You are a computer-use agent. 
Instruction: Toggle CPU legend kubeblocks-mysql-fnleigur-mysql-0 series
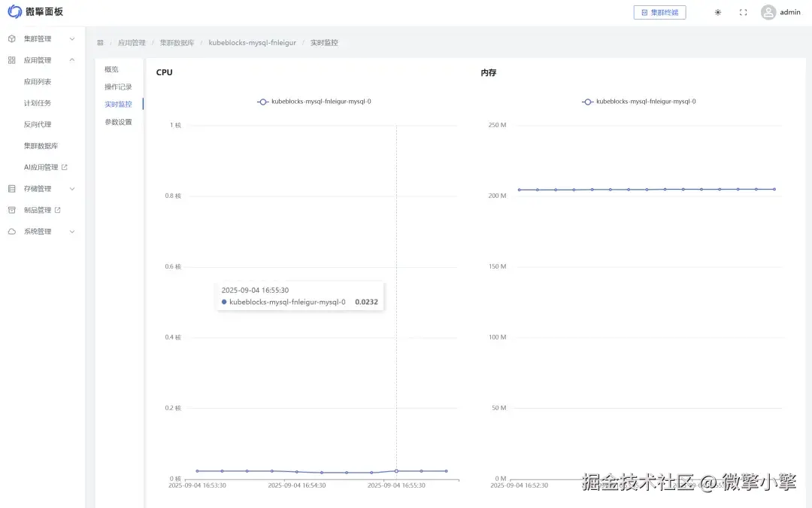click(314, 102)
